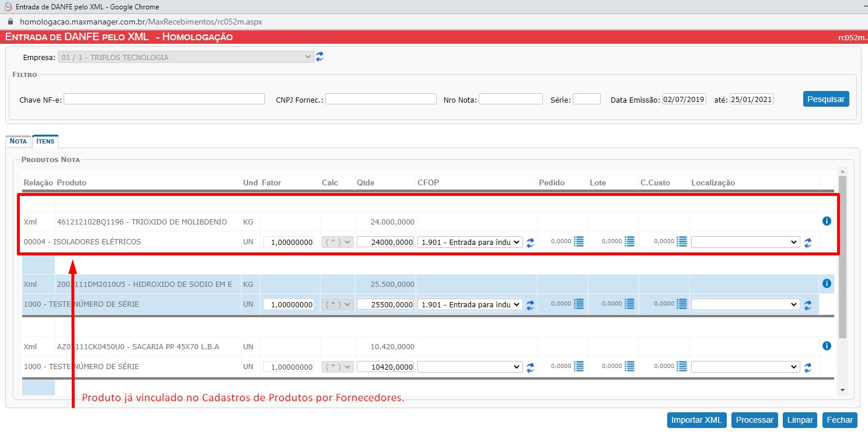Screen dimensions: 868x442
Task: Refresh CFOP in 25500,0000 quantity row
Action: point(530,305)
